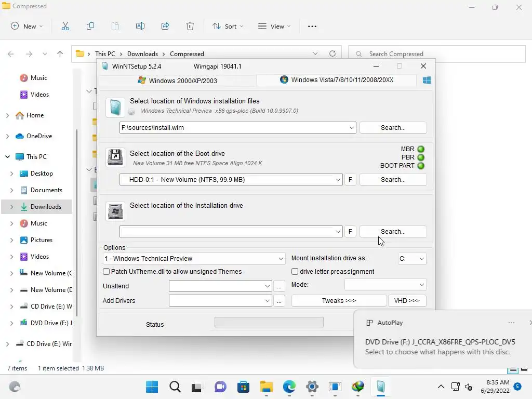This screenshot has width=532, height=399.
Task: Click the Status progress bar
Action: [269, 322]
